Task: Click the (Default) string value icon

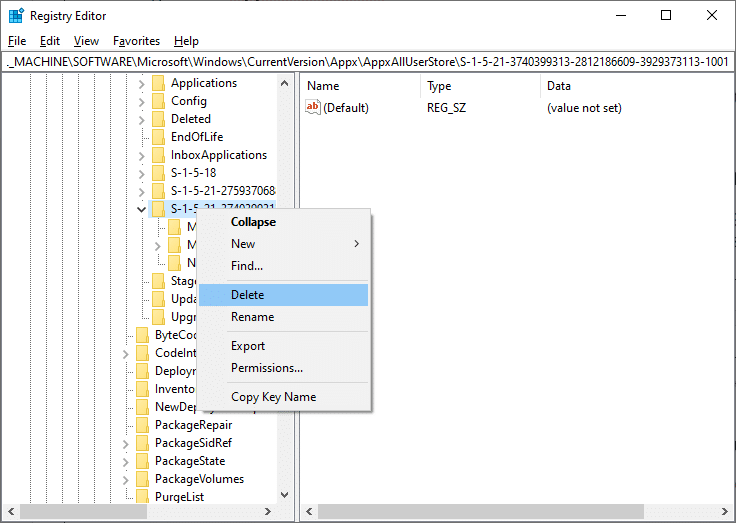Action: pyautogui.click(x=313, y=108)
